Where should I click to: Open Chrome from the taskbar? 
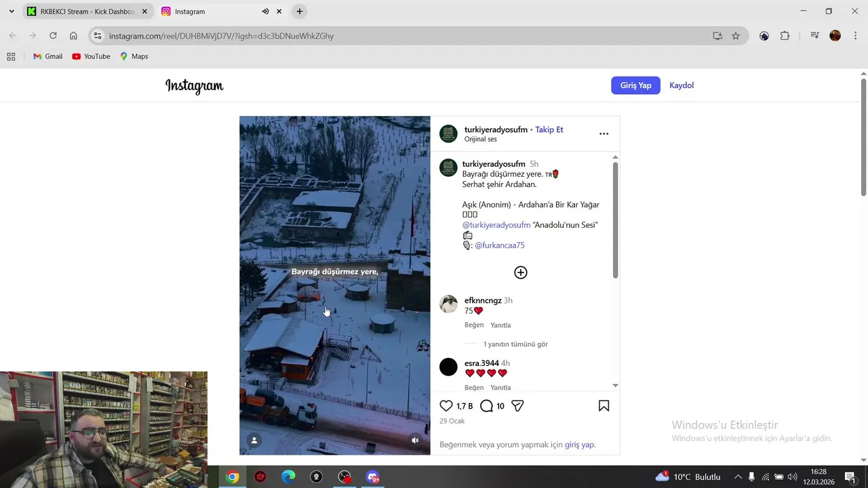(x=233, y=477)
